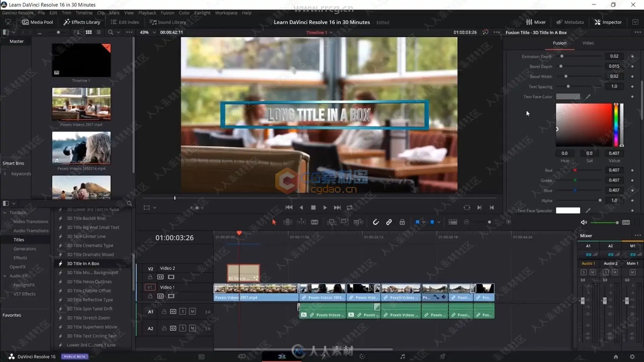Open the Sound Library panel
The width and height of the screenshot is (644, 362).
pyautogui.click(x=168, y=22)
